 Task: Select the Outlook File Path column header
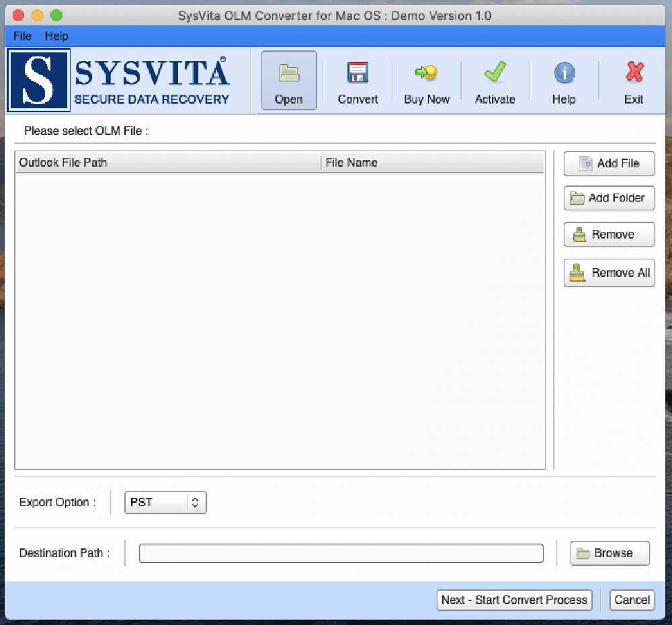169,163
